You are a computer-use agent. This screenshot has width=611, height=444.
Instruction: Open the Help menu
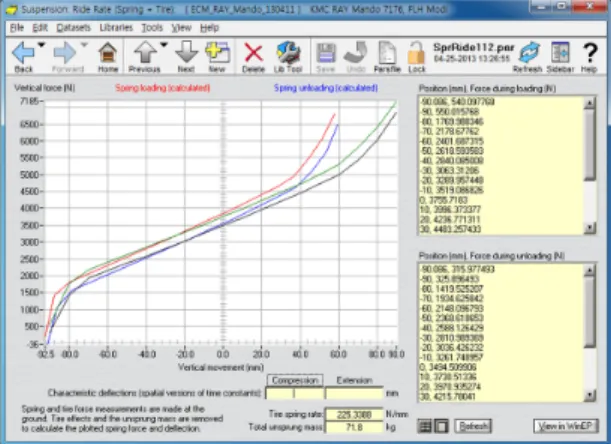pyautogui.click(x=209, y=28)
